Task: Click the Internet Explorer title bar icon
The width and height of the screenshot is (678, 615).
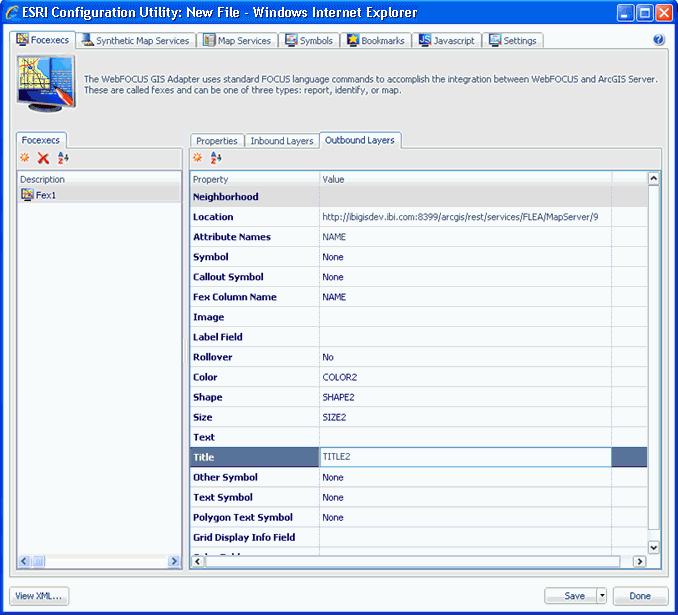Action: pos(11,12)
